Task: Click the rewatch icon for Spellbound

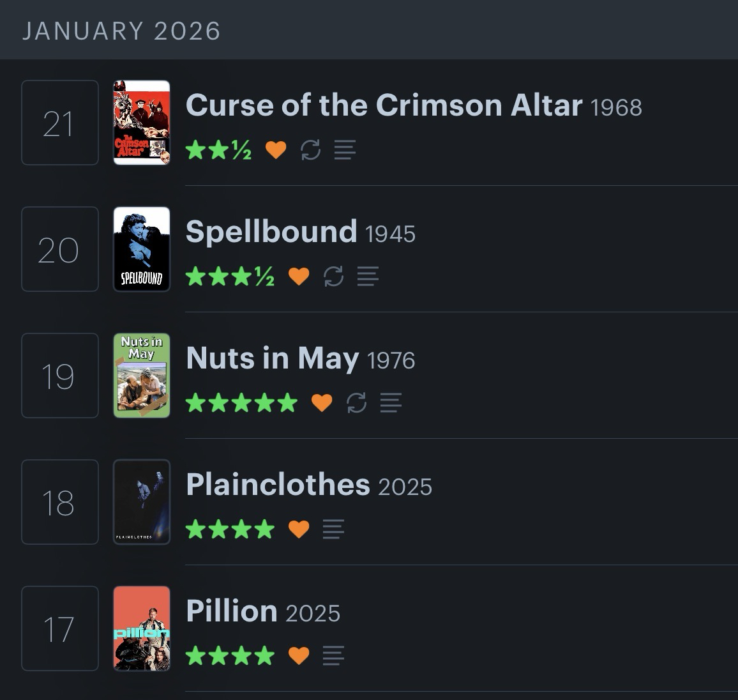Action: 333,277
